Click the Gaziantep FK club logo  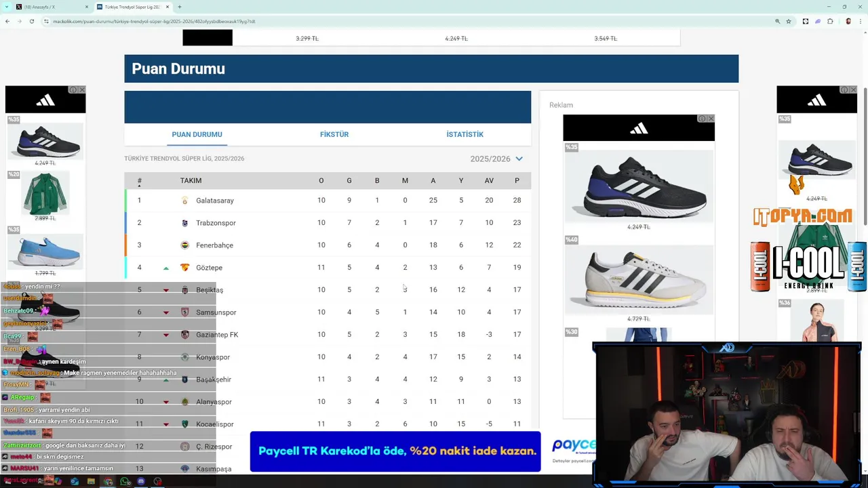click(x=184, y=335)
